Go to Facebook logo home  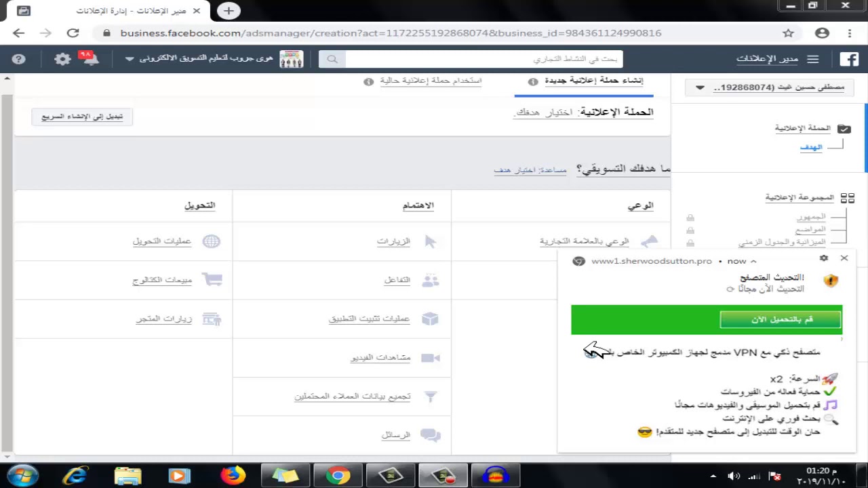click(849, 59)
